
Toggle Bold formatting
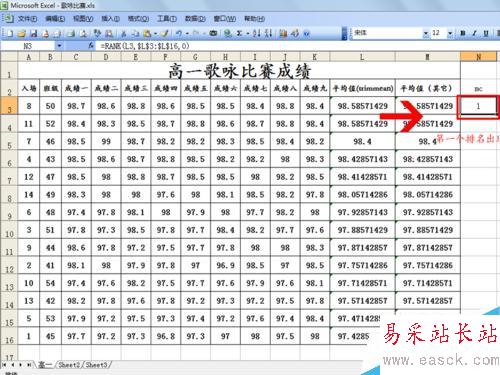[x=463, y=33]
